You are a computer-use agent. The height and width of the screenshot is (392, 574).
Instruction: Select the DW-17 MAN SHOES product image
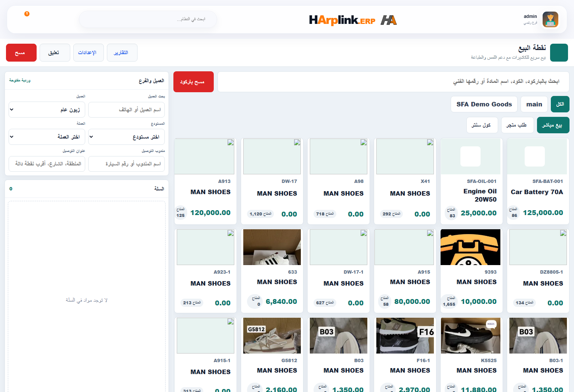(272, 156)
